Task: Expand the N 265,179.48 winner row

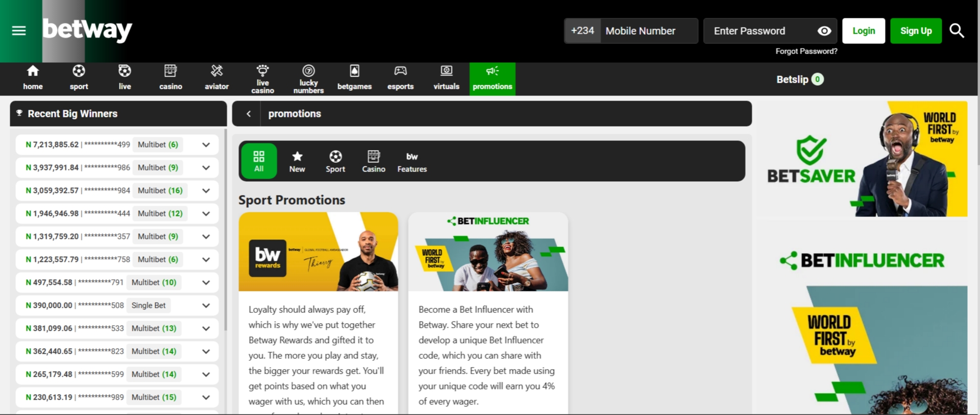Action: (206, 374)
